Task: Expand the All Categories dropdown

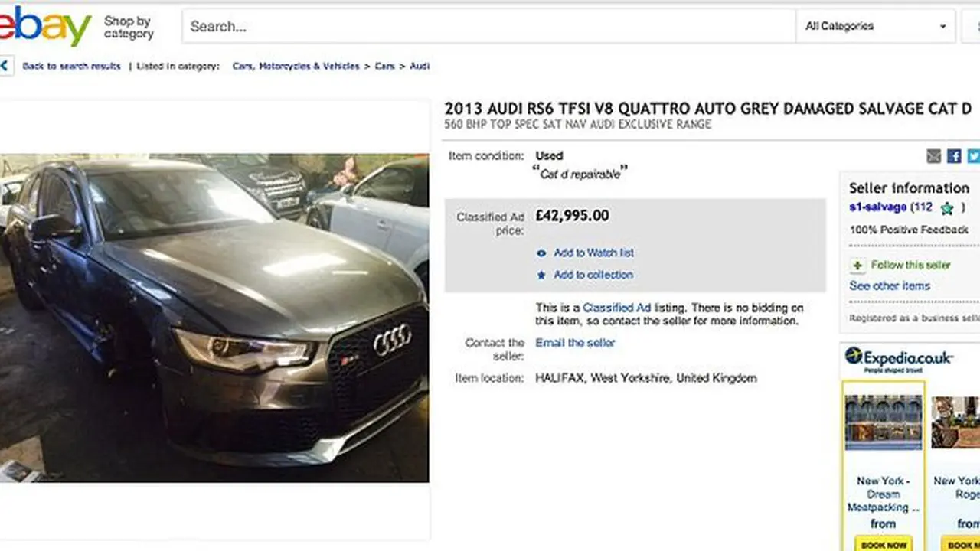Action: click(x=876, y=27)
